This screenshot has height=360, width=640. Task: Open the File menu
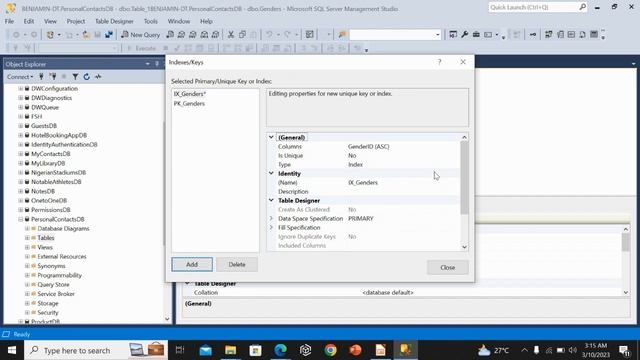9,21
